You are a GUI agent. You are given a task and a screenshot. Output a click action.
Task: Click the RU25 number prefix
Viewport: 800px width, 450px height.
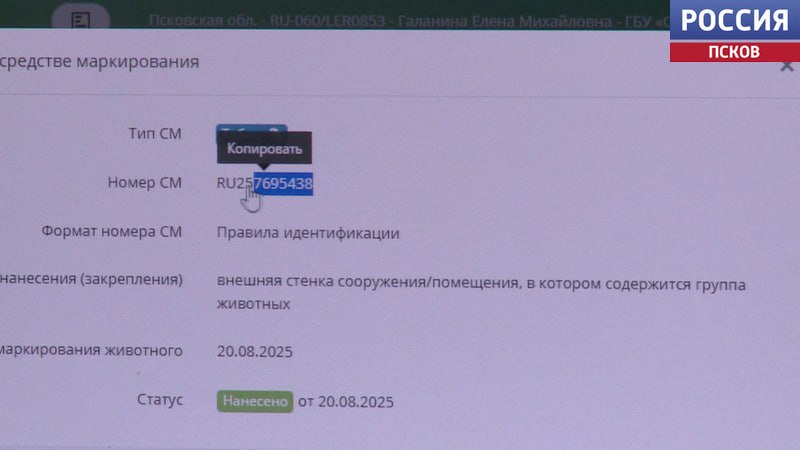pos(235,183)
